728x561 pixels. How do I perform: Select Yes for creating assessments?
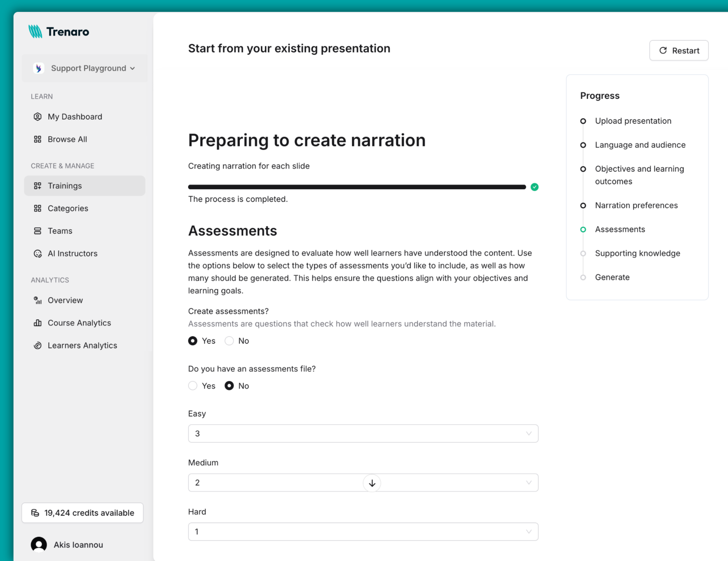point(193,341)
